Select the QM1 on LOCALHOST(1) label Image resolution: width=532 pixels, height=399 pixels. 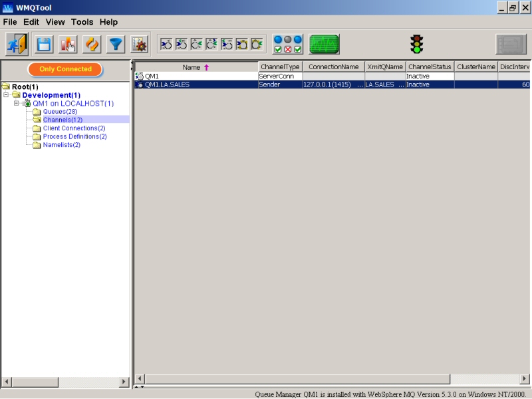pyautogui.click(x=73, y=104)
